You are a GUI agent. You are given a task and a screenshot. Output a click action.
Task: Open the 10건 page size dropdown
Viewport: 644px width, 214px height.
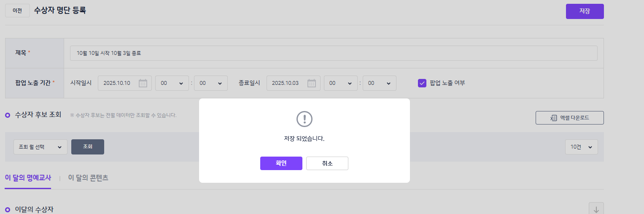click(x=581, y=147)
